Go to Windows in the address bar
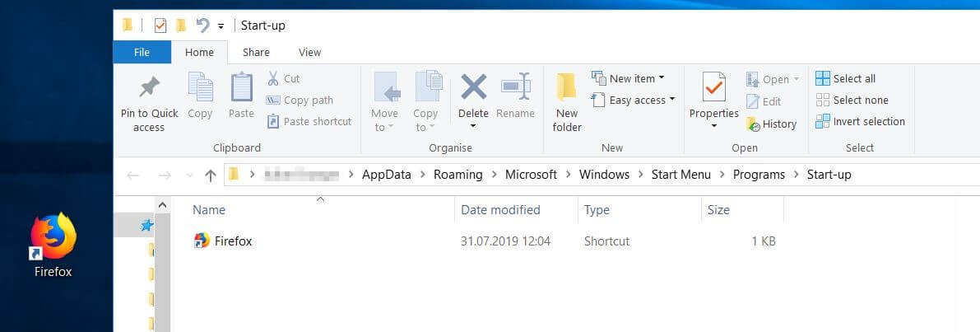 (x=604, y=175)
